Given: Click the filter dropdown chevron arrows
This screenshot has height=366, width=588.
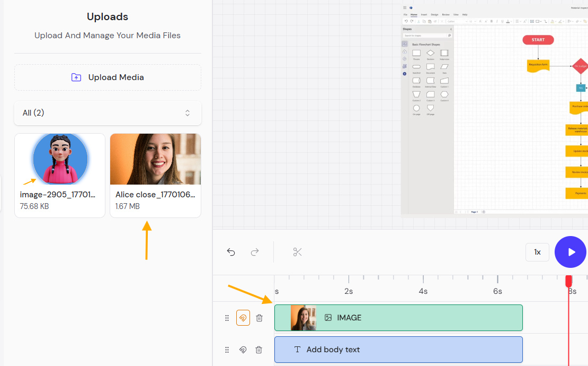Looking at the screenshot, I should (x=188, y=113).
